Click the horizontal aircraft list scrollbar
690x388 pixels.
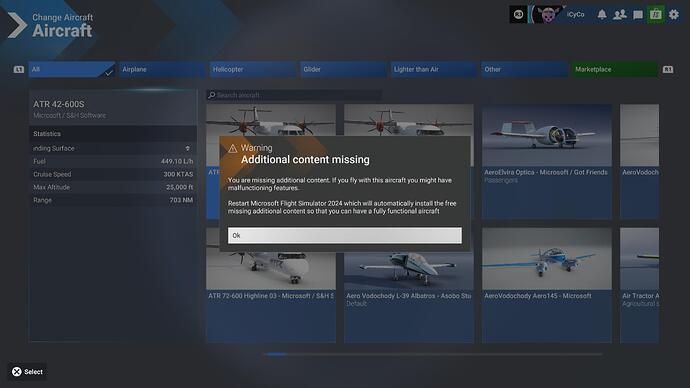point(433,354)
